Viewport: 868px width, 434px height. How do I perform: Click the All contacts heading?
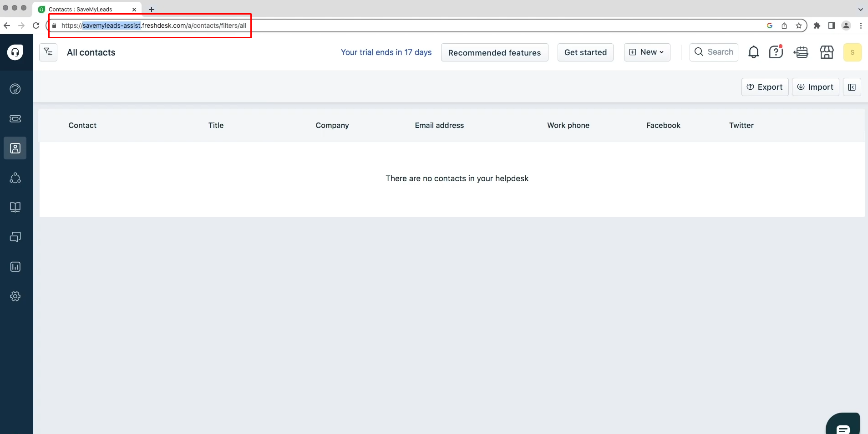coord(91,52)
